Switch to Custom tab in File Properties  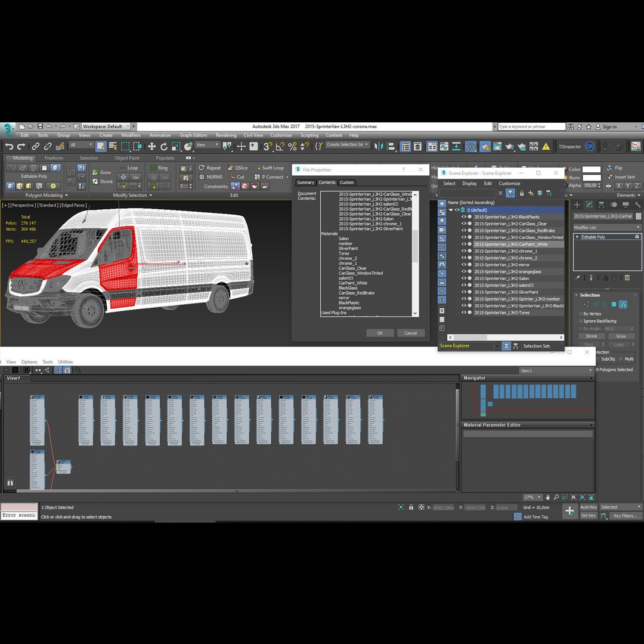coord(346,182)
